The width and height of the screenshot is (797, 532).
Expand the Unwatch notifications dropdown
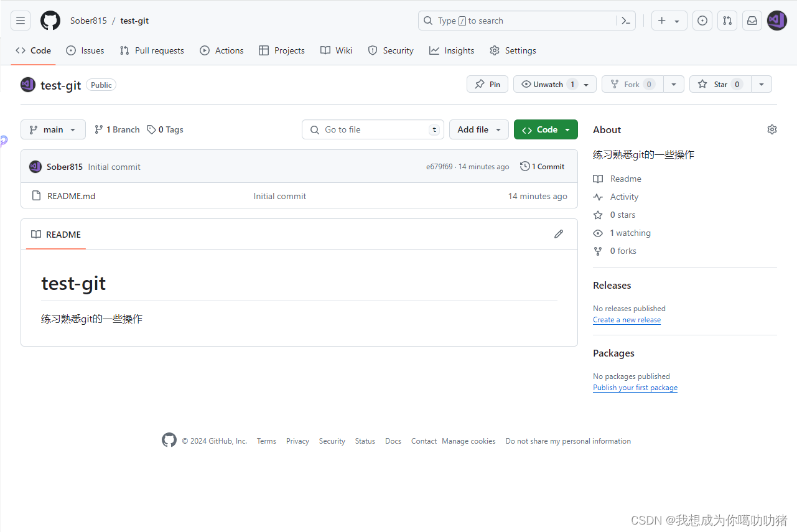[x=555, y=85]
